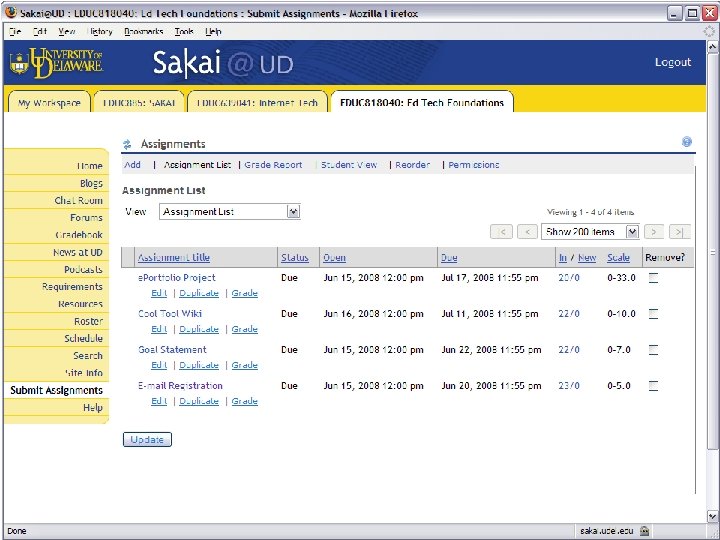Edit the ePortfolio Project assignment
Viewport: 720px width, 540px height.
coord(159,293)
